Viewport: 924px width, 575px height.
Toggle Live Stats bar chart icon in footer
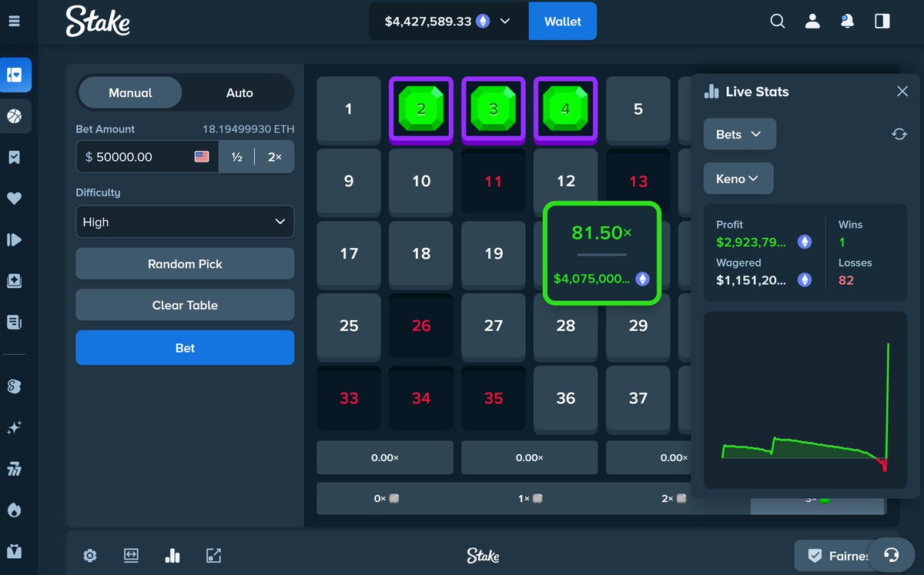172,555
